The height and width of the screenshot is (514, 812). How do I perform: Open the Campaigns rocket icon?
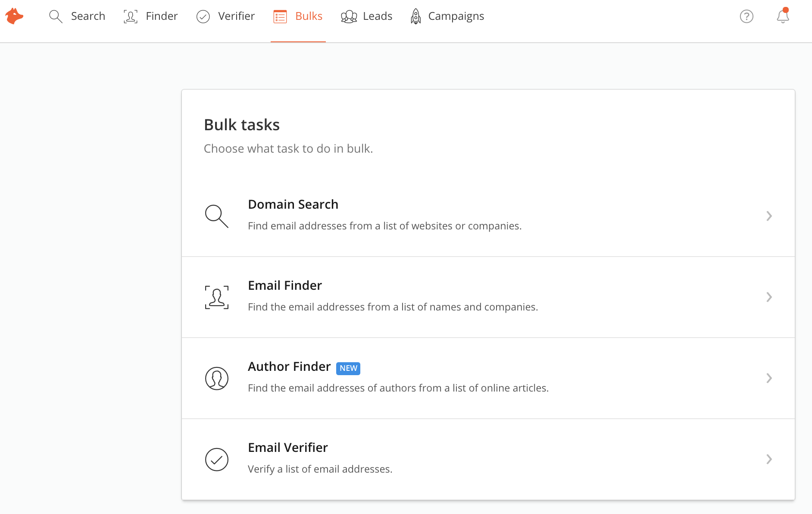point(415,16)
